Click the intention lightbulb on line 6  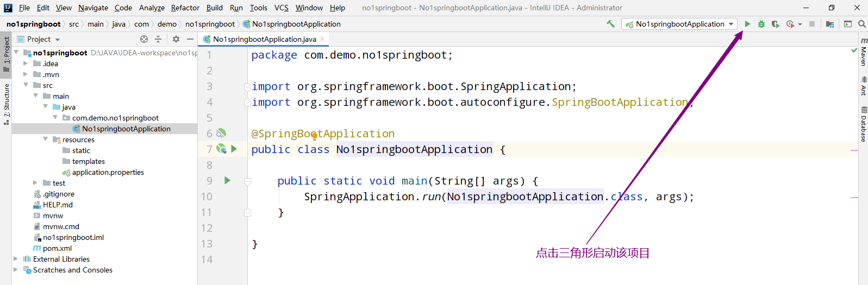[314, 137]
